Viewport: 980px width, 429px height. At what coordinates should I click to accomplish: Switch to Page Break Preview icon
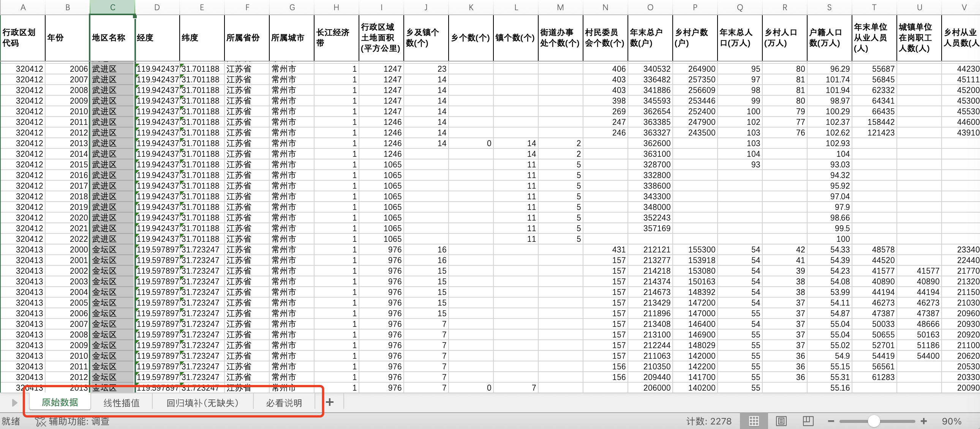click(808, 421)
